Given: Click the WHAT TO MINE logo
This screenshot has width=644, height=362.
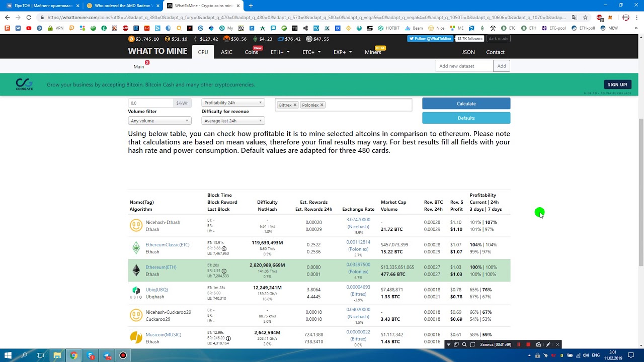Looking at the screenshot, I should click(157, 51).
